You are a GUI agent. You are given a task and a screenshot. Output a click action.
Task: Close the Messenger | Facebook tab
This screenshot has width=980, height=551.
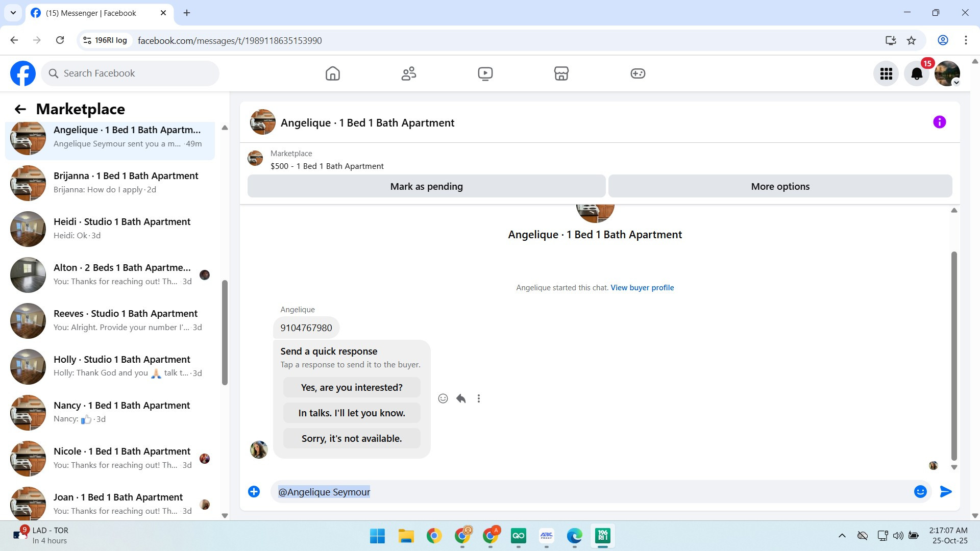(163, 13)
